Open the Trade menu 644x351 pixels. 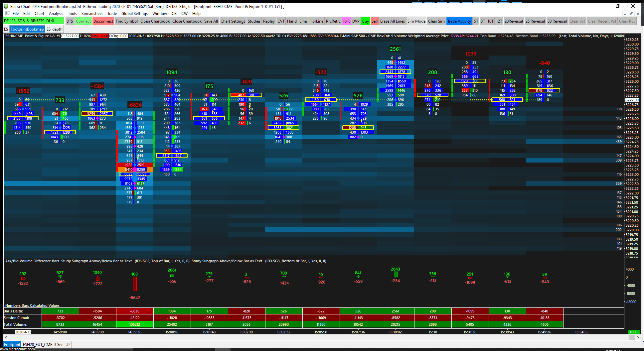pyautogui.click(x=112, y=14)
